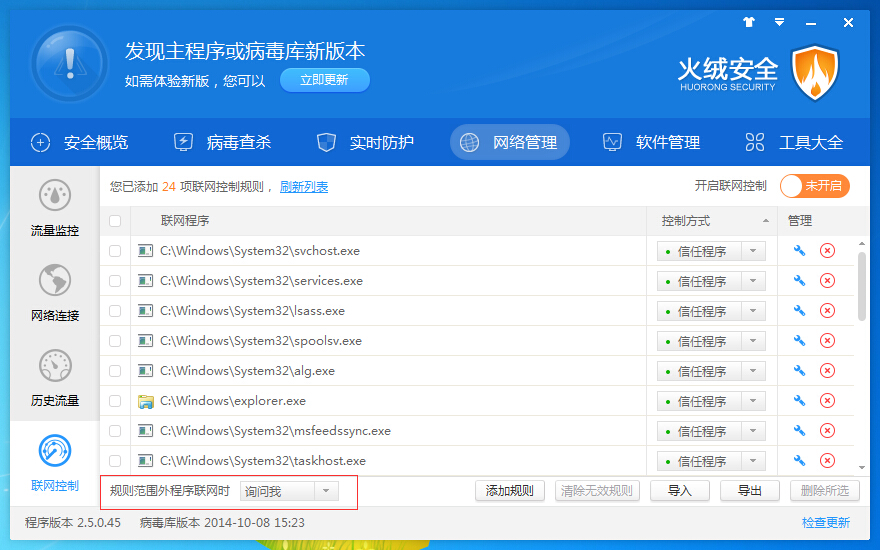Click the Huorong shield logo
The height and width of the screenshot is (550, 880).
pos(814,72)
